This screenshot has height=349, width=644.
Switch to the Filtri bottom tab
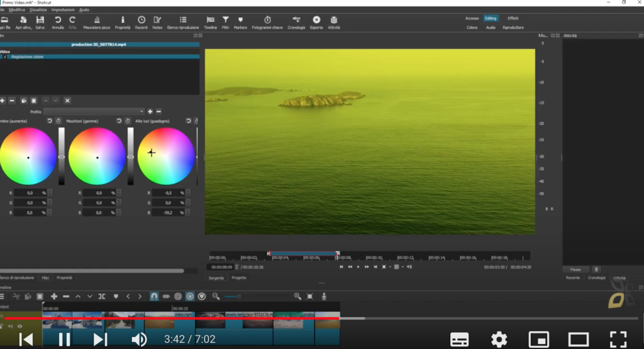point(45,278)
